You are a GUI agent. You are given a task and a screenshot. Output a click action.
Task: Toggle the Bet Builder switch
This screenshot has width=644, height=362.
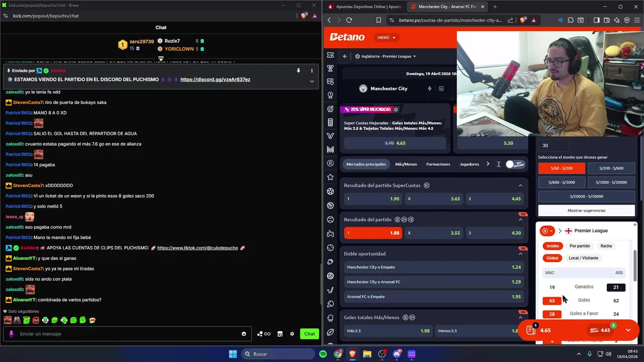(x=515, y=164)
